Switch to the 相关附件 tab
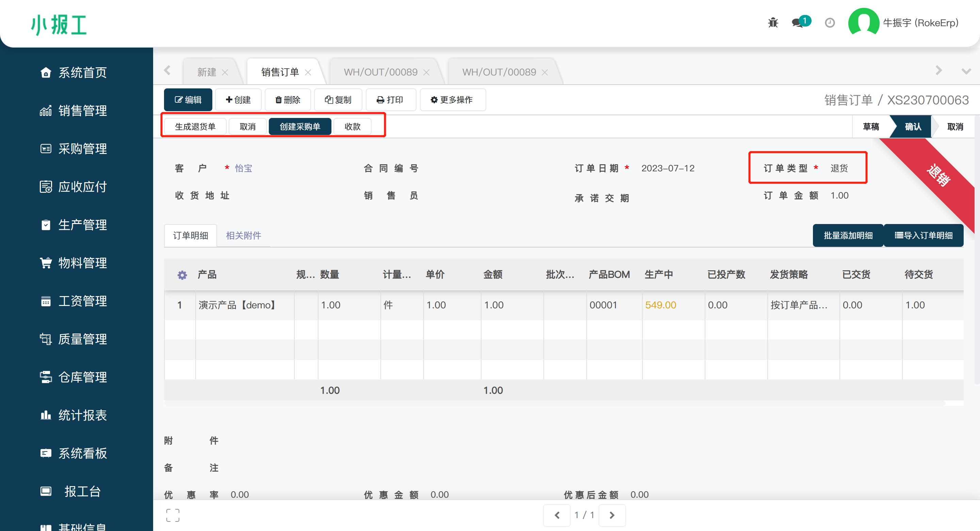Viewport: 980px width, 531px height. click(243, 235)
